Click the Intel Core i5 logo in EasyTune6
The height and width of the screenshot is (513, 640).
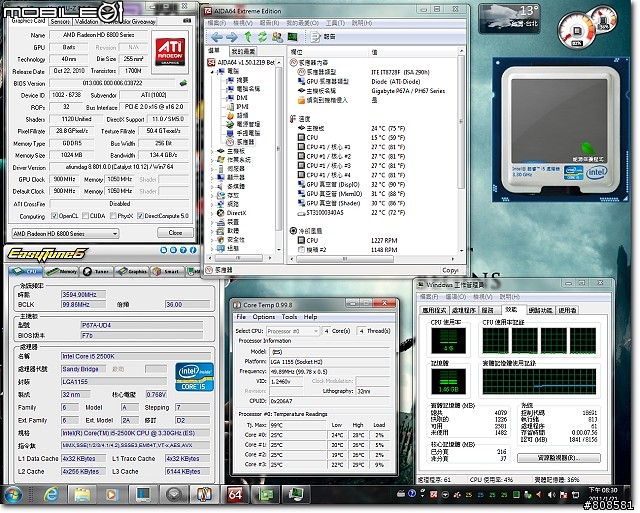tap(194, 377)
